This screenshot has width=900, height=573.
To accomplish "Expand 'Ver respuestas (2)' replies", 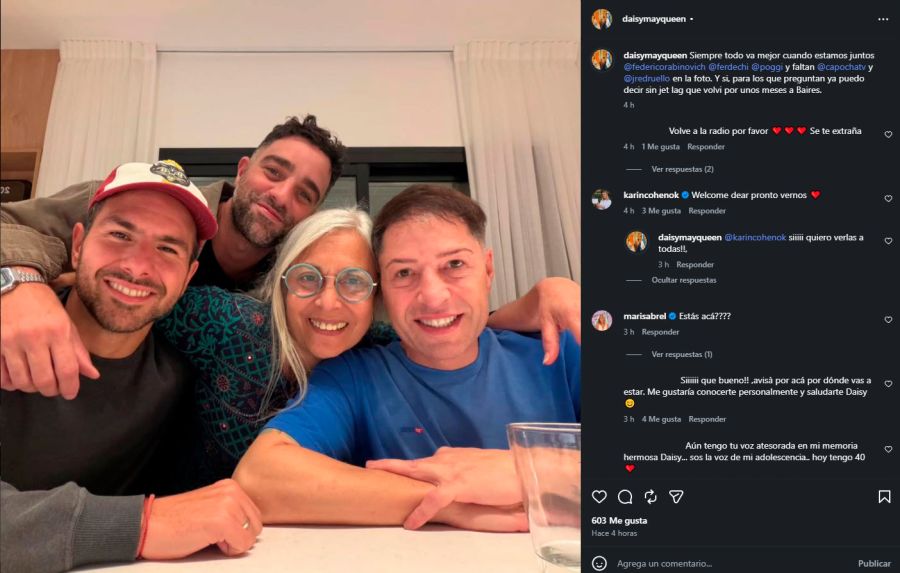I will pyautogui.click(x=682, y=170).
